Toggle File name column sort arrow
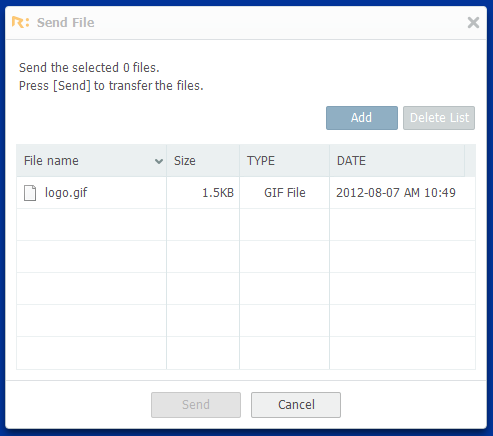Screen dimensions: 493x436 pyautogui.click(x=159, y=161)
